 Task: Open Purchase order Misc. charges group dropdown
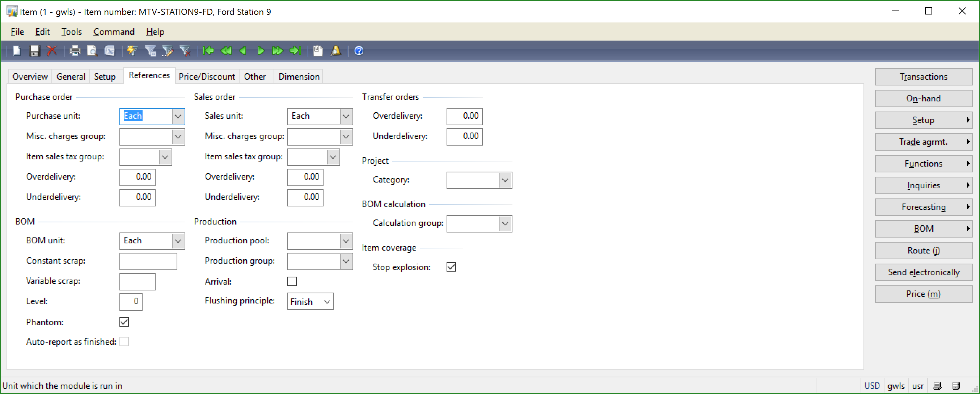178,137
